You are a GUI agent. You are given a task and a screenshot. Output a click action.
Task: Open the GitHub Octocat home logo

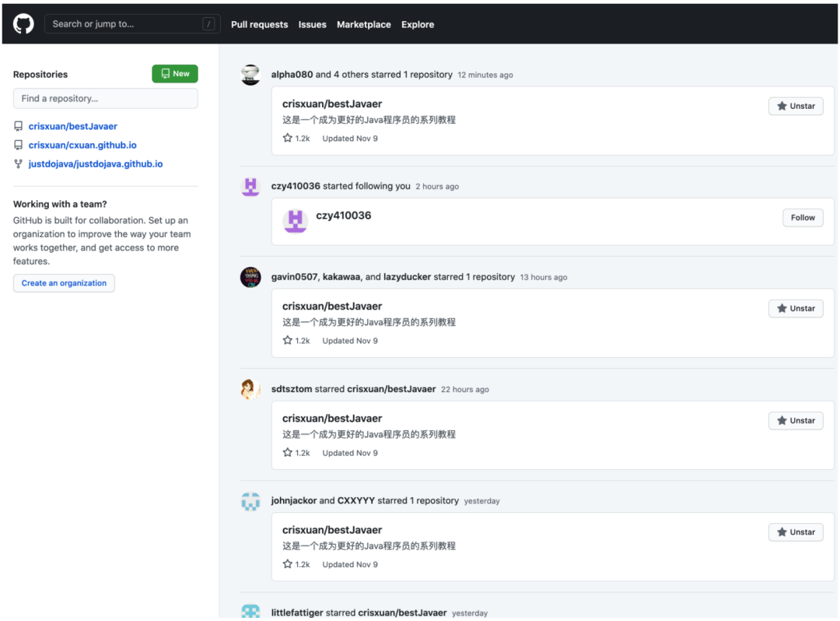coord(23,24)
